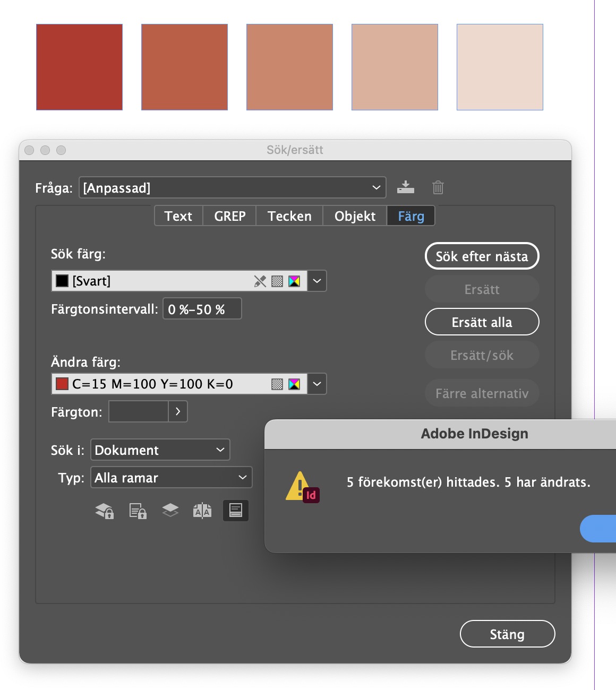The width and height of the screenshot is (616, 690).
Task: Toggle include locked stories
Action: 136,511
